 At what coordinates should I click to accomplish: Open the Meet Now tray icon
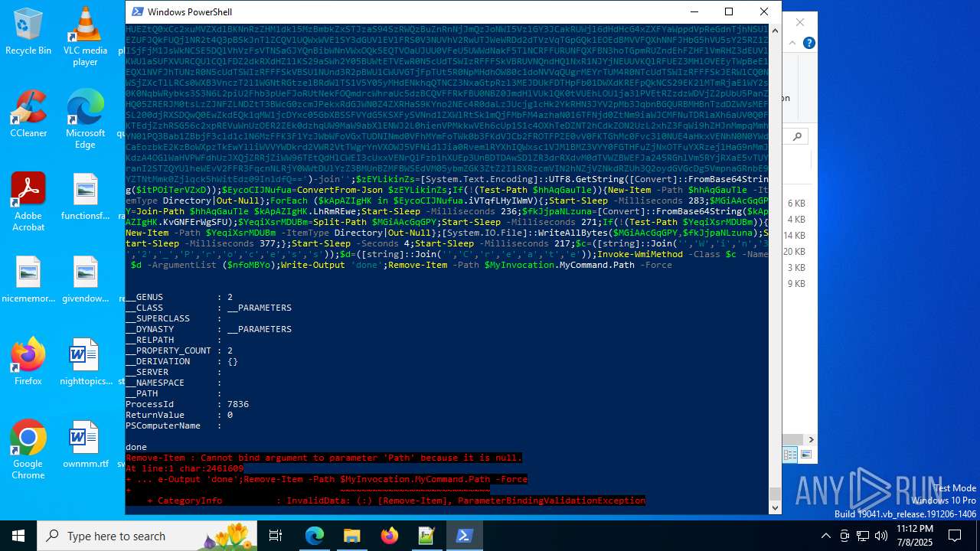(x=844, y=536)
